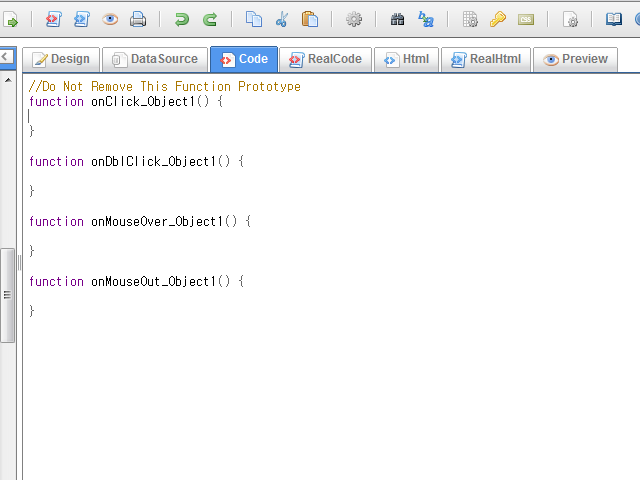Undo with the green undo arrow
The height and width of the screenshot is (480, 640).
(x=181, y=19)
